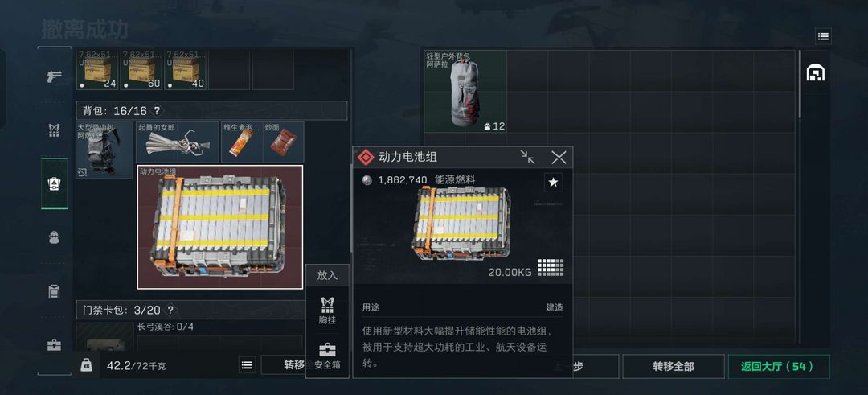Select the 7.62x51 ammo stack of 60
Image resolution: width=868 pixels, height=395 pixels.
pyautogui.click(x=141, y=70)
